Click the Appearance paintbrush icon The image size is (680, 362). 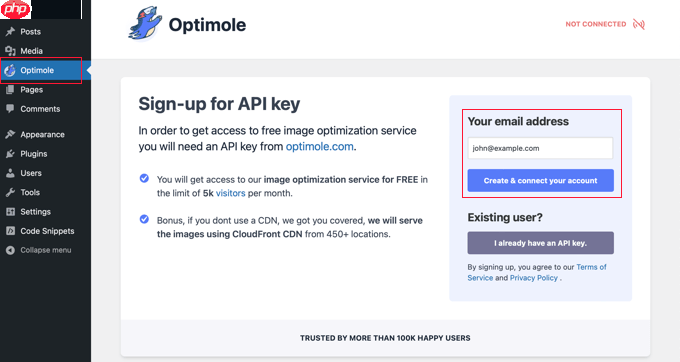[x=10, y=134]
